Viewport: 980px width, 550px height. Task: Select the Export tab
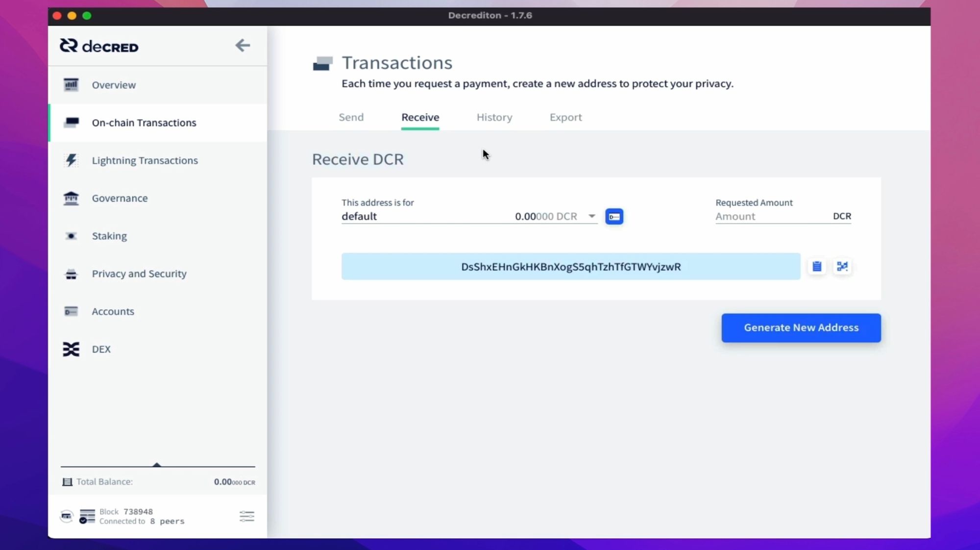tap(565, 117)
